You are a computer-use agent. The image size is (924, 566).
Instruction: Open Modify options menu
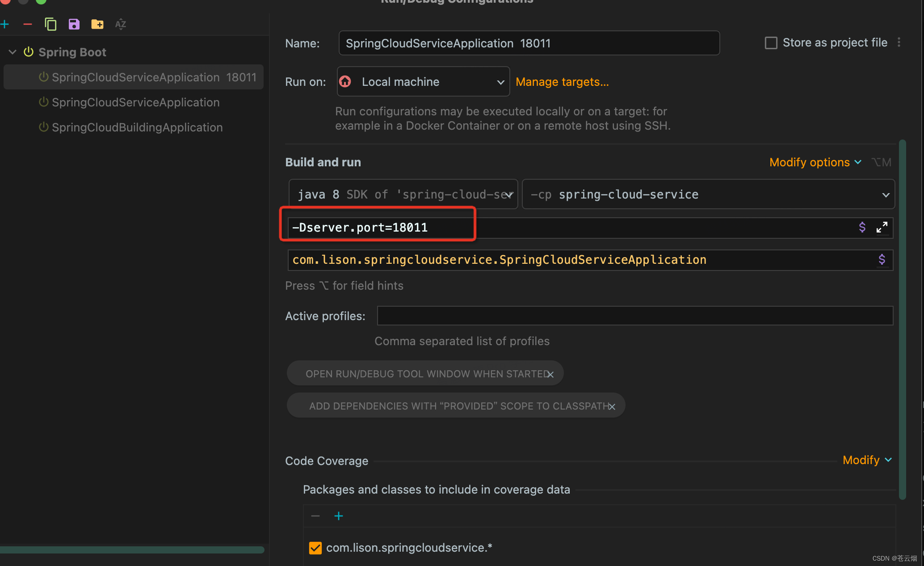(x=815, y=162)
